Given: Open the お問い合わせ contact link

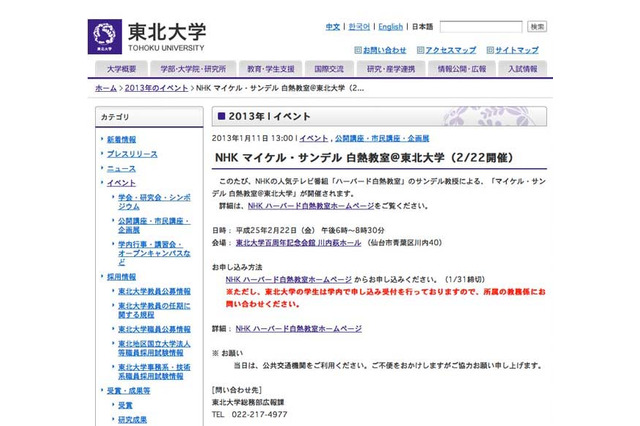Looking at the screenshot, I should pyautogui.click(x=384, y=50).
